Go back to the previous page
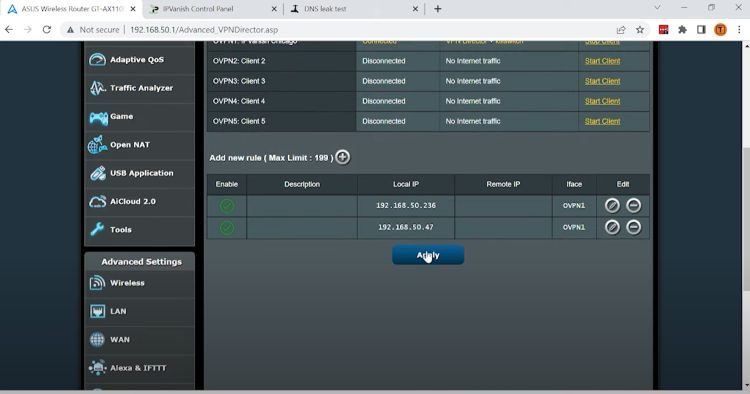Image resolution: width=750 pixels, height=394 pixels. (9, 30)
